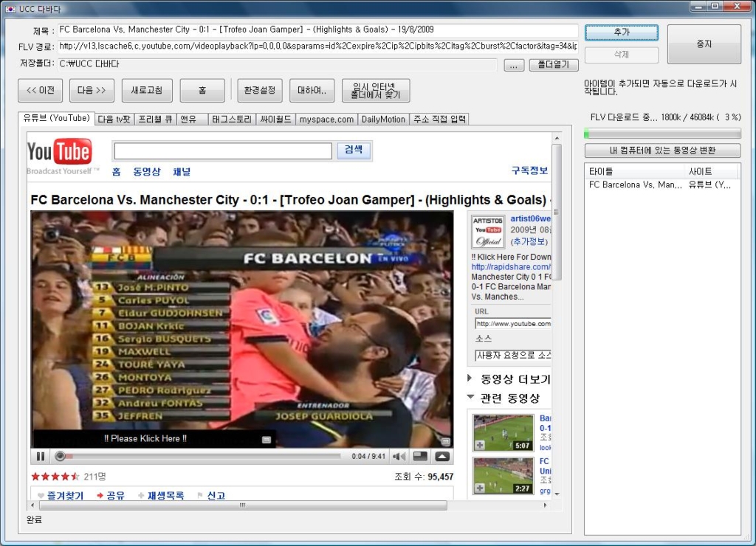This screenshot has width=756, height=546.
Task: Click the horizontal scrollbar's left arrow
Action: tap(32, 505)
